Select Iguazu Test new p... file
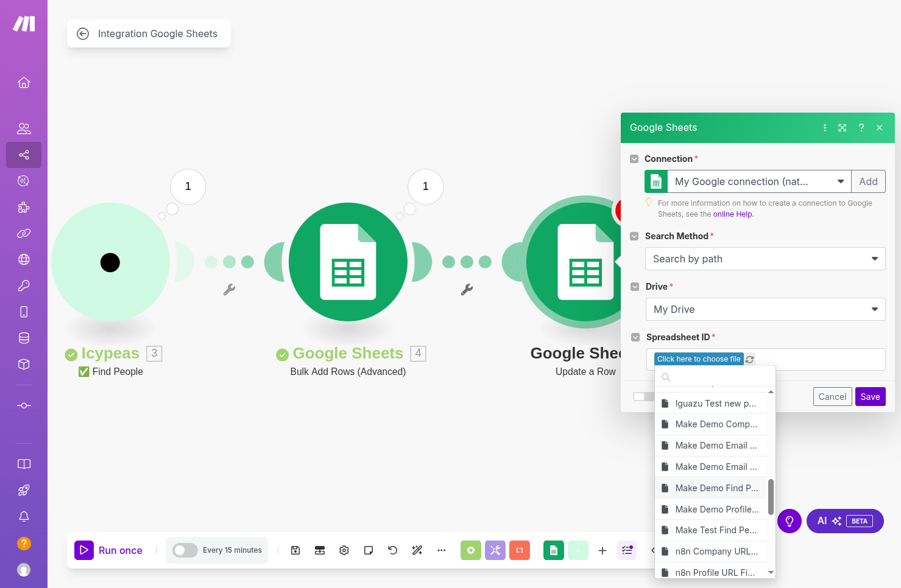901x588 pixels. 710,404
